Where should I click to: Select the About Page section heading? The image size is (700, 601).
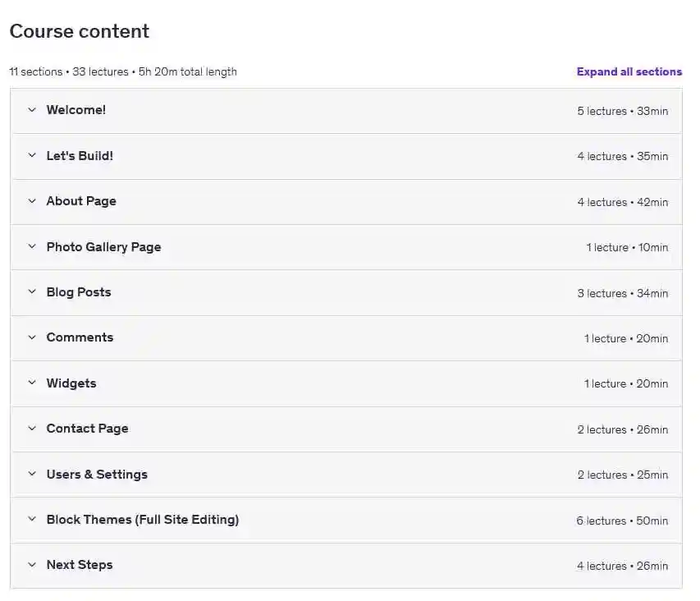point(81,201)
